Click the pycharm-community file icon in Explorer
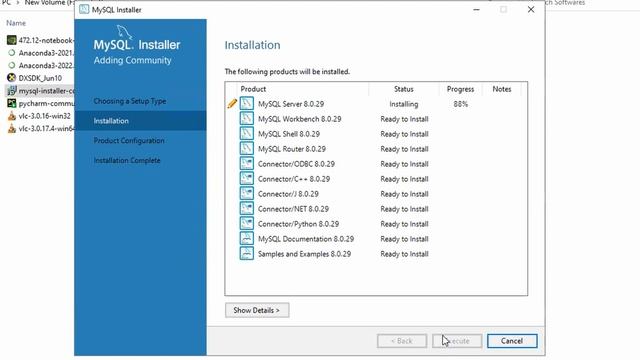The height and width of the screenshot is (360, 640). (11, 103)
